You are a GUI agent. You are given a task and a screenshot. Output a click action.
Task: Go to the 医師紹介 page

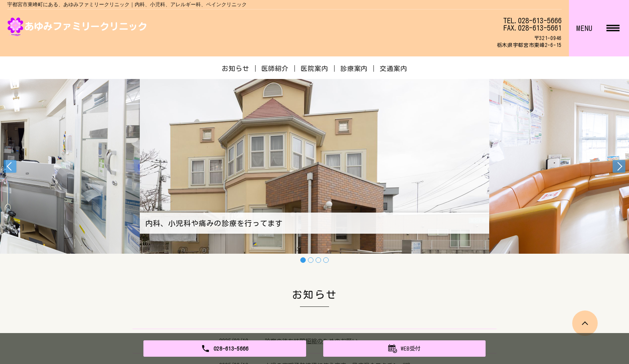pyautogui.click(x=275, y=68)
